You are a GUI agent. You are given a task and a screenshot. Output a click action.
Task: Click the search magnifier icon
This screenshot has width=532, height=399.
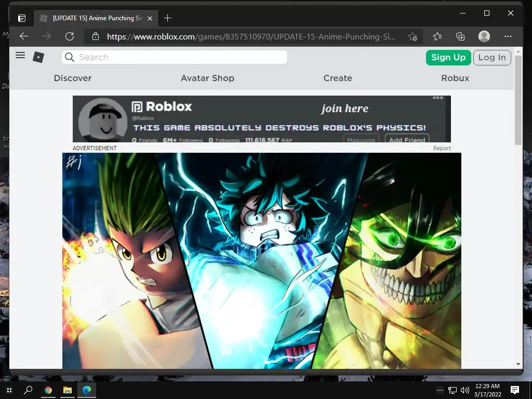70,57
